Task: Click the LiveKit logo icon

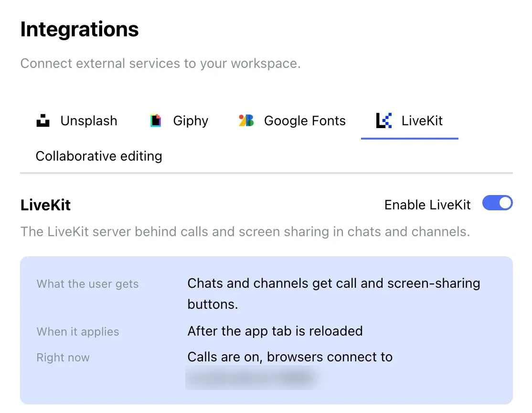Action: click(x=384, y=120)
